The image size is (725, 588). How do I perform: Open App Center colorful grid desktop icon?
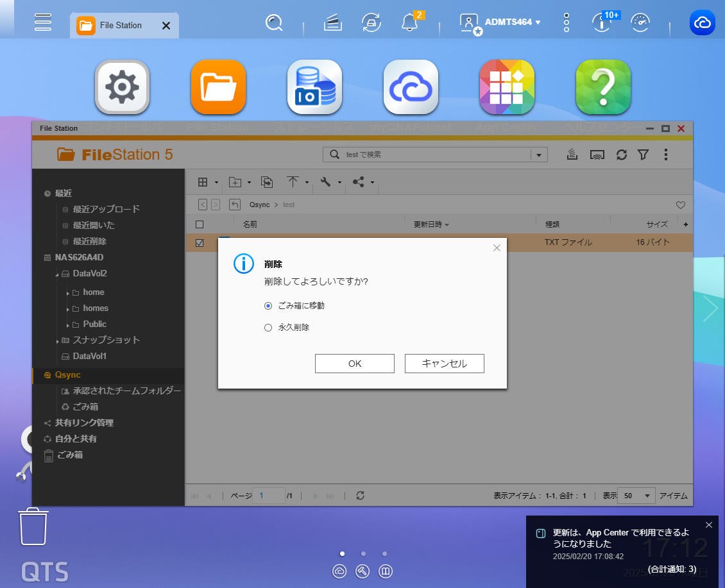[507, 87]
